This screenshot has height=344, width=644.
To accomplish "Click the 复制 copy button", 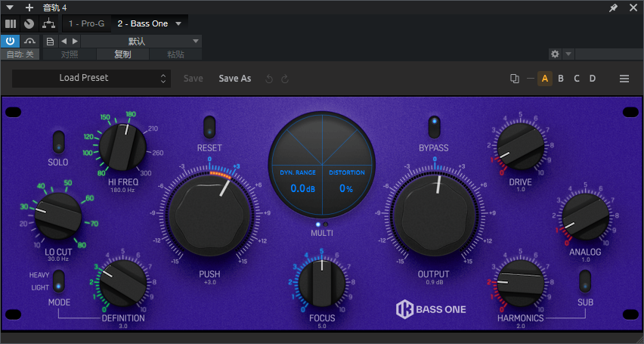I will [122, 54].
